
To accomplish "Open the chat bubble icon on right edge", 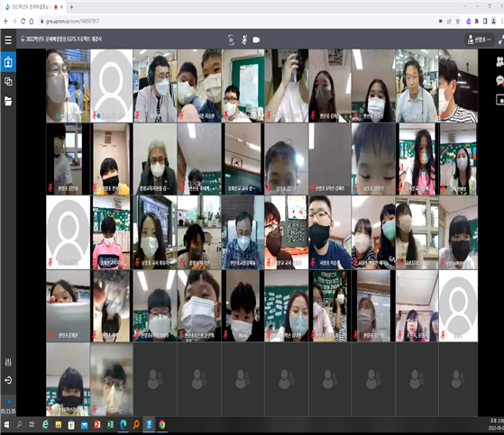I will [500, 80].
